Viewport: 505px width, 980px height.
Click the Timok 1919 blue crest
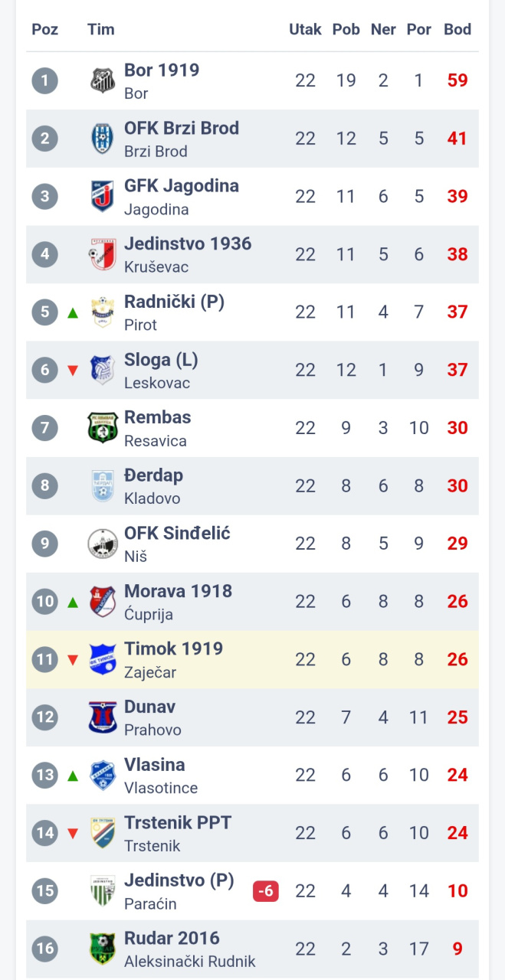click(x=102, y=659)
